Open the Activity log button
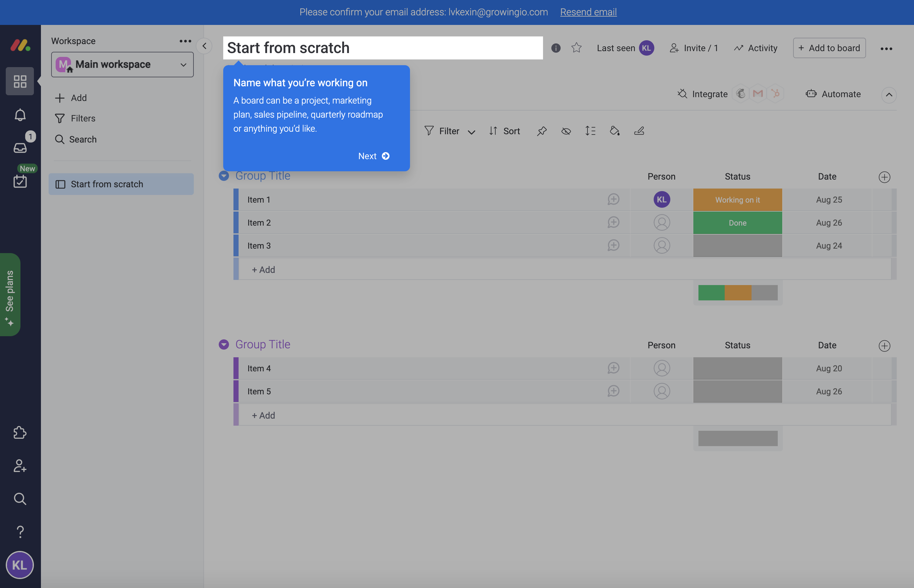Image resolution: width=914 pixels, height=588 pixels. point(755,48)
